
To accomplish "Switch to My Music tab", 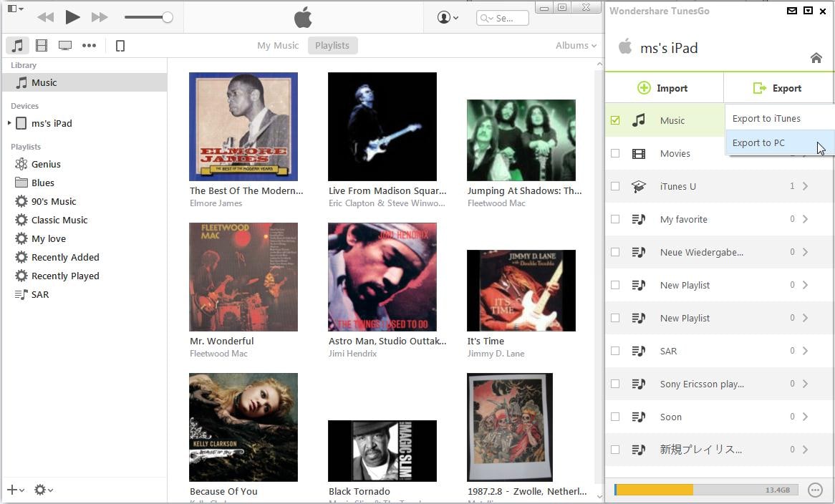I will pos(278,46).
